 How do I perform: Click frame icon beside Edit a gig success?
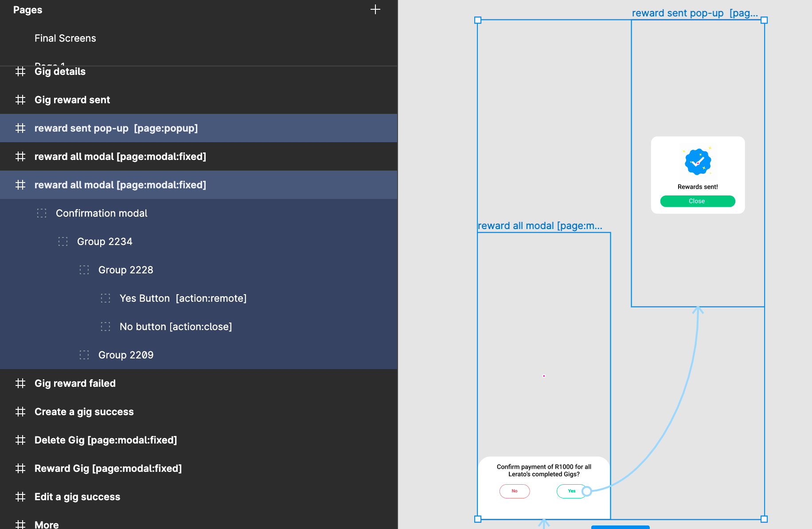[20, 497]
